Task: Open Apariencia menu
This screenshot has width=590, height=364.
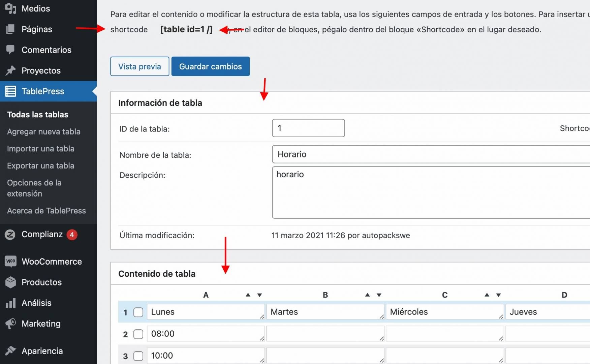Action: pos(49,351)
